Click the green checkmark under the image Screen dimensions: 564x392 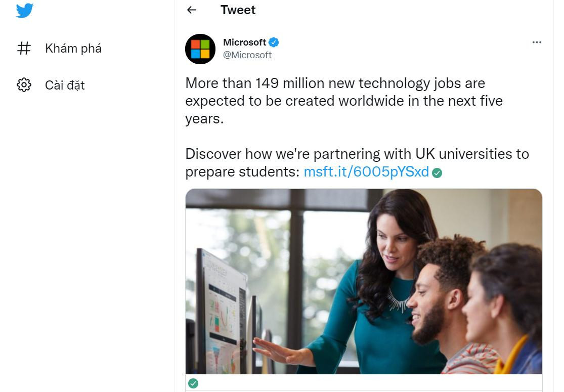tap(193, 383)
